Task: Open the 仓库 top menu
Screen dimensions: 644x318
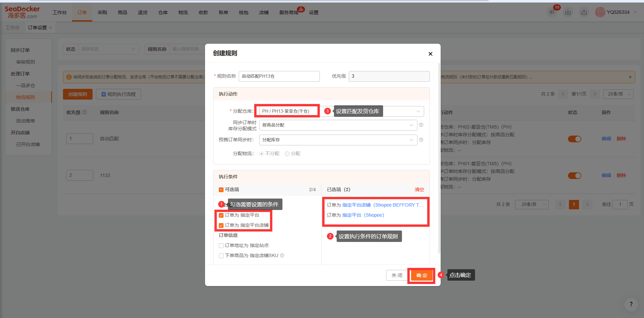Action: pos(163,12)
